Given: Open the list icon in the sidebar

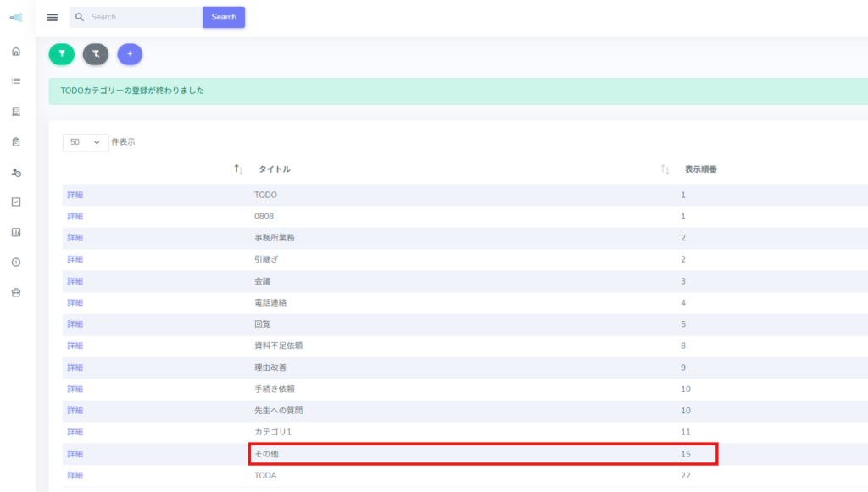Looking at the screenshot, I should coord(15,81).
